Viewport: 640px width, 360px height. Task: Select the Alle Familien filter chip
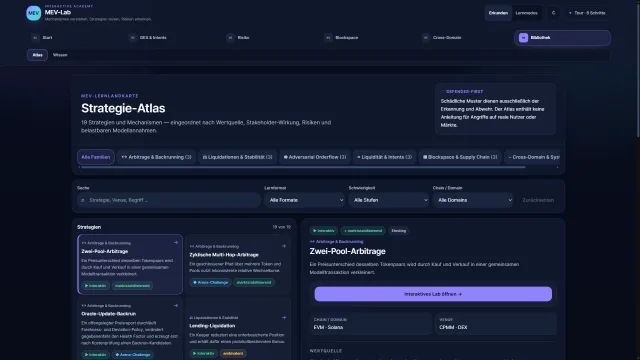coord(96,157)
